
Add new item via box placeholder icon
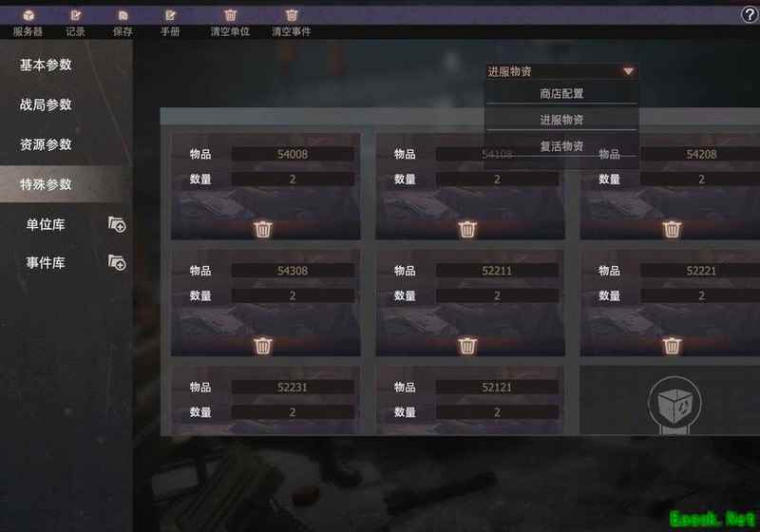(674, 404)
